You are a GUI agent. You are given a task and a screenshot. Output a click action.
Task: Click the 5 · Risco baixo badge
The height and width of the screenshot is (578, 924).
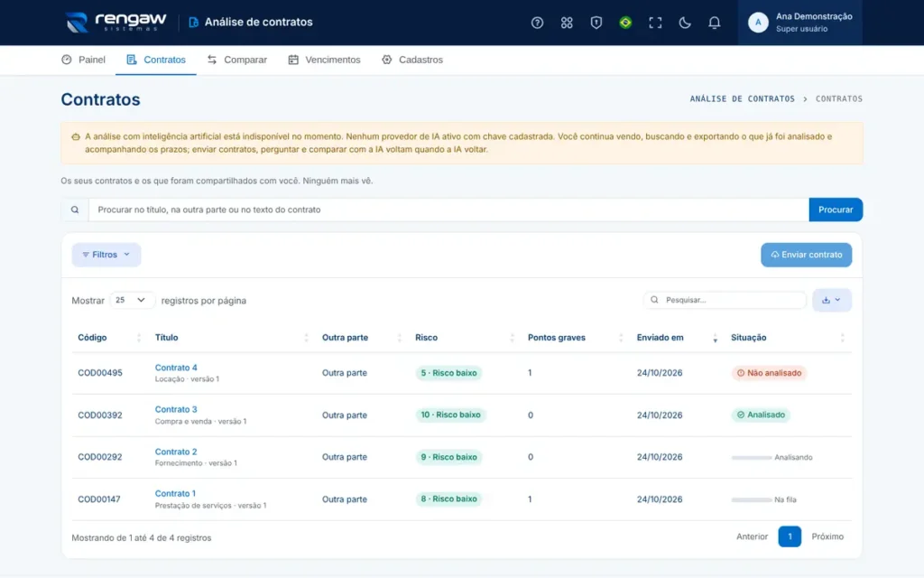point(449,373)
